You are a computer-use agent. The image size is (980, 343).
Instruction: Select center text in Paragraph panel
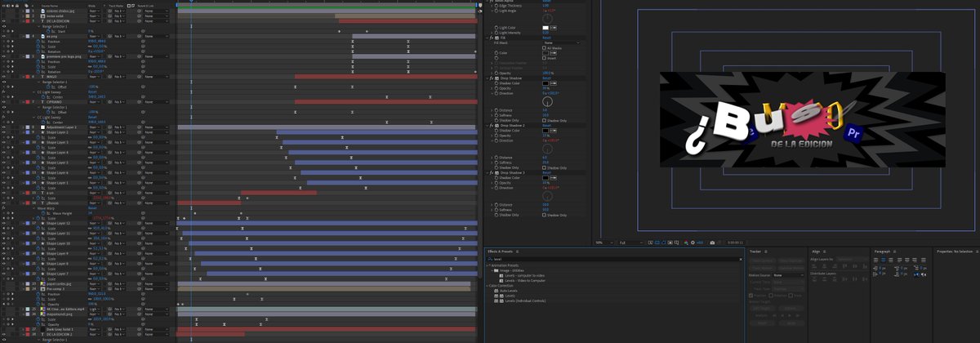point(884,261)
